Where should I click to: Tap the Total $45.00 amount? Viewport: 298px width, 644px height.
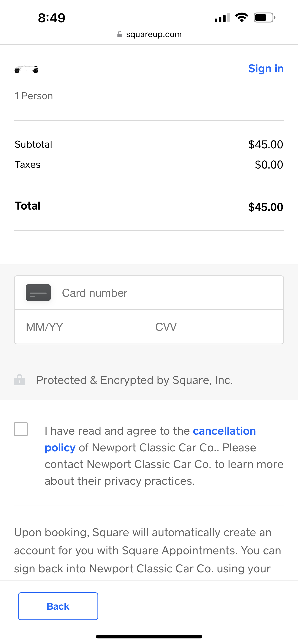tap(266, 207)
